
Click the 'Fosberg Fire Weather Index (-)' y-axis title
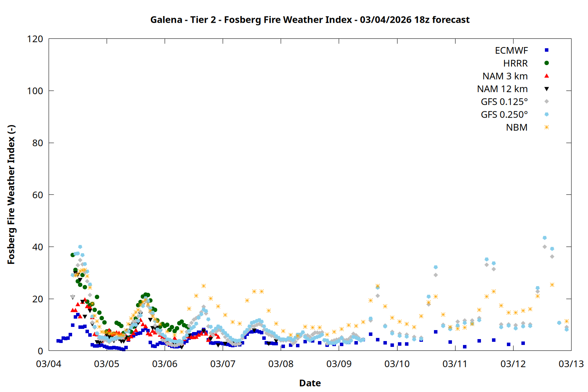(11, 194)
